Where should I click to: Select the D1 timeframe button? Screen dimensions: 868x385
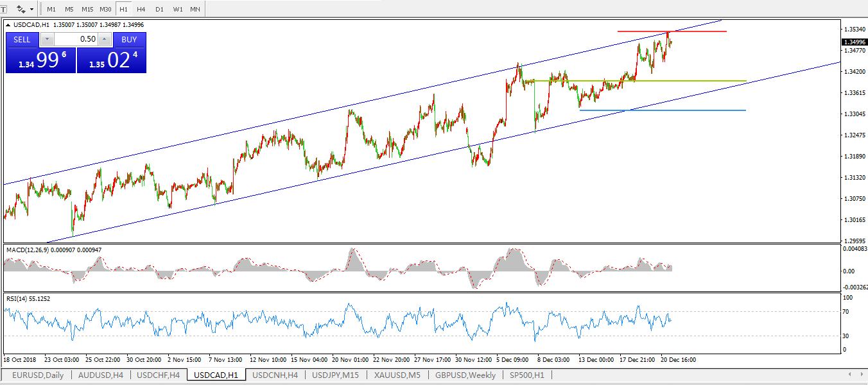coord(159,10)
